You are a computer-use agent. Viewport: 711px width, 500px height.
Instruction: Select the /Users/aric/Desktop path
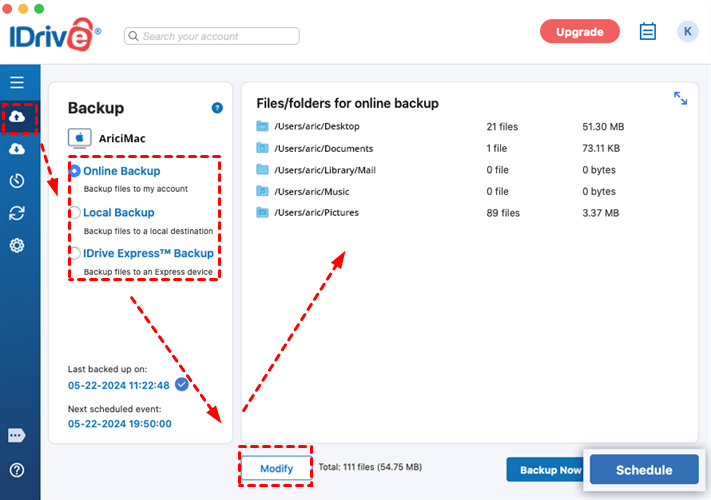click(317, 126)
